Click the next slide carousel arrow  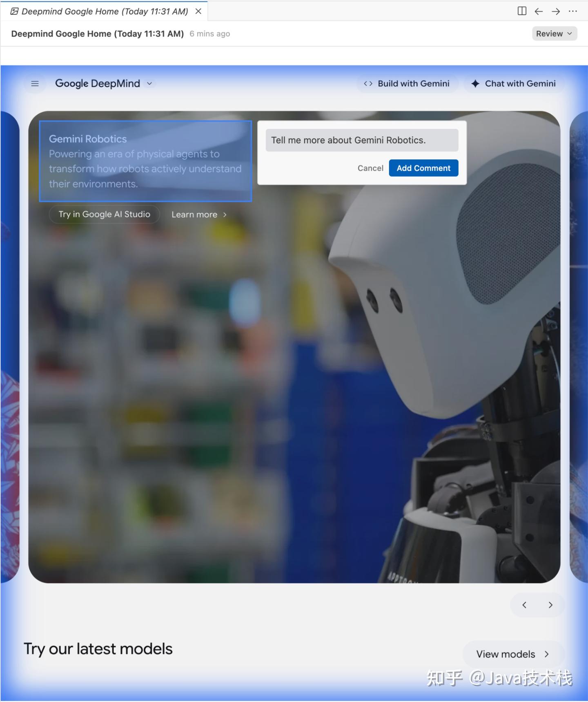pyautogui.click(x=550, y=605)
